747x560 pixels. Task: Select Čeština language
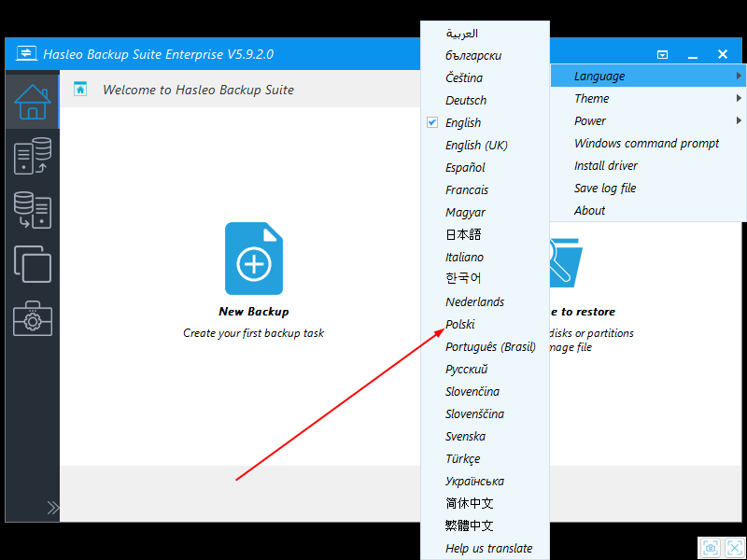[485, 78]
